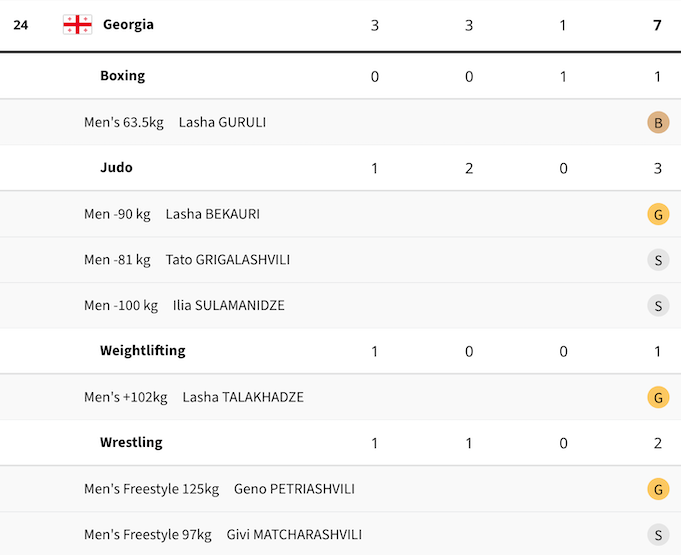Collapse the Georgia country row
The height and width of the screenshot is (555, 681).
coord(128,25)
